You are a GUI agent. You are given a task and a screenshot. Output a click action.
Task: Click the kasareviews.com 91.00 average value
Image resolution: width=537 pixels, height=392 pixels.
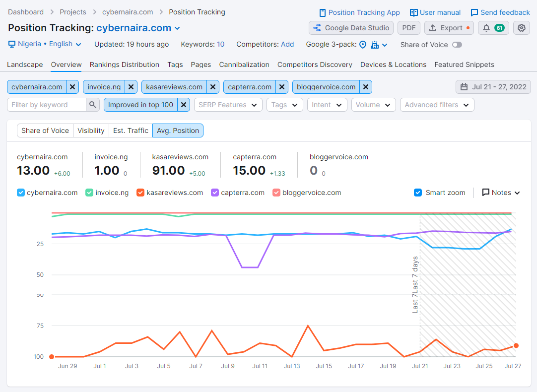click(x=169, y=170)
